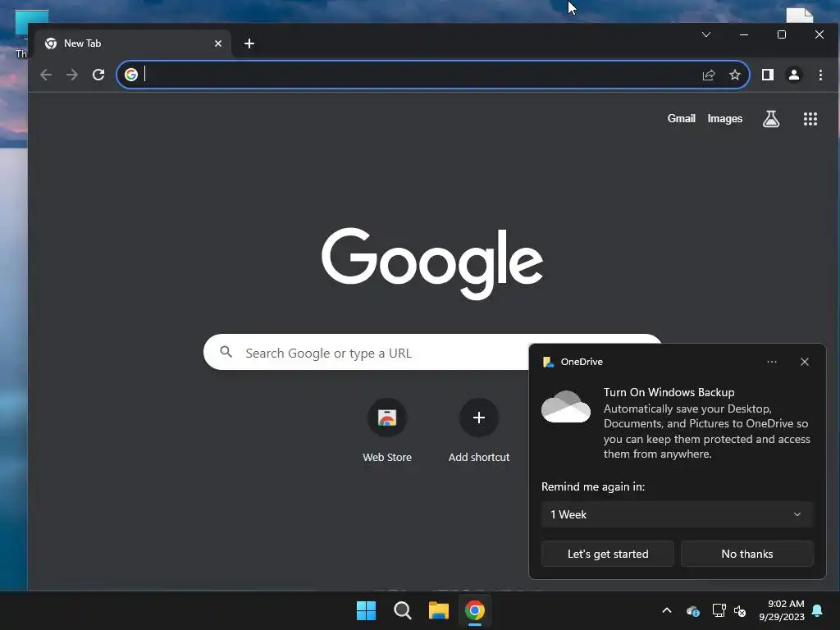Viewport: 840px width, 630px height.
Task: Click Let's get started button
Action: pyautogui.click(x=608, y=554)
